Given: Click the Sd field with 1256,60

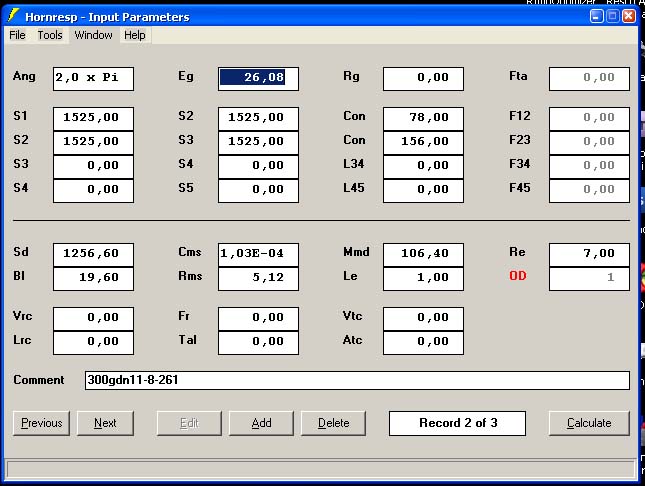Looking at the screenshot, I should [x=93, y=254].
